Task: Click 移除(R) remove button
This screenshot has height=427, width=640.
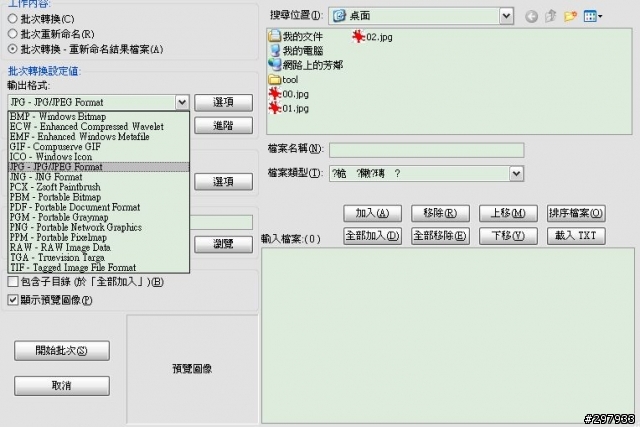Action: 440,213
